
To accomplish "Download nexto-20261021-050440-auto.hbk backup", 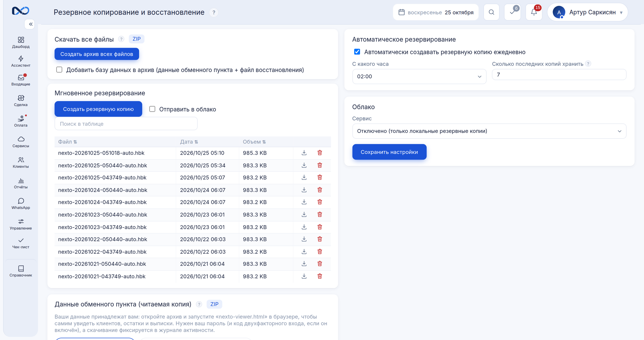I will coord(304,264).
